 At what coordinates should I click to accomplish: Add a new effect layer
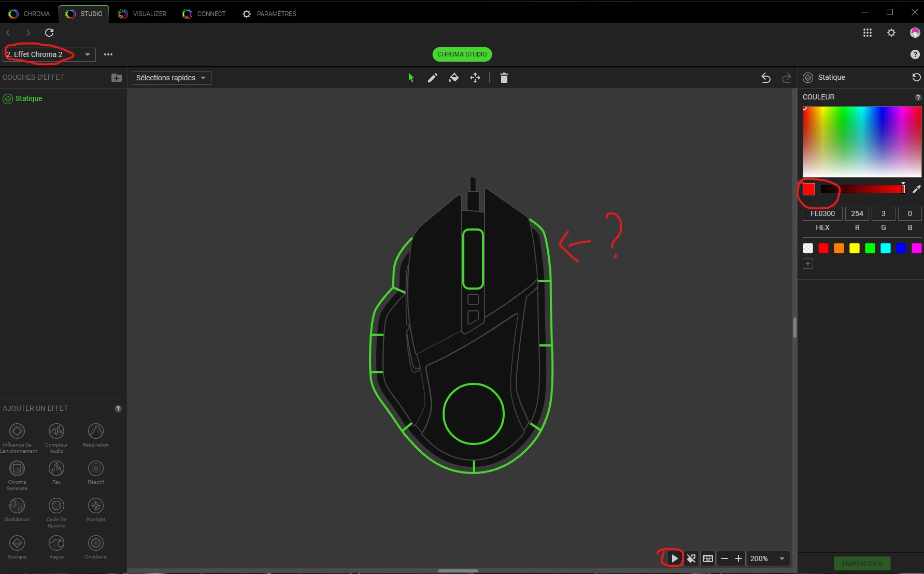pos(117,78)
